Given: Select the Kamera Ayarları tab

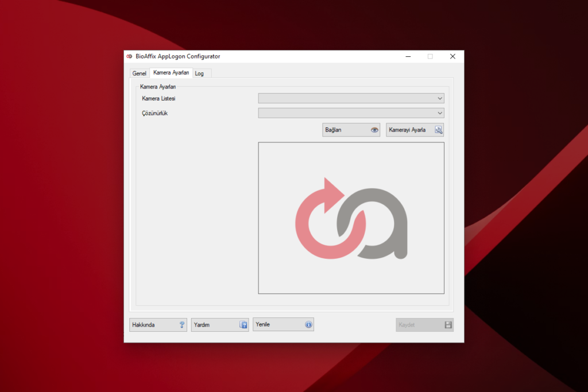Looking at the screenshot, I should pos(171,73).
